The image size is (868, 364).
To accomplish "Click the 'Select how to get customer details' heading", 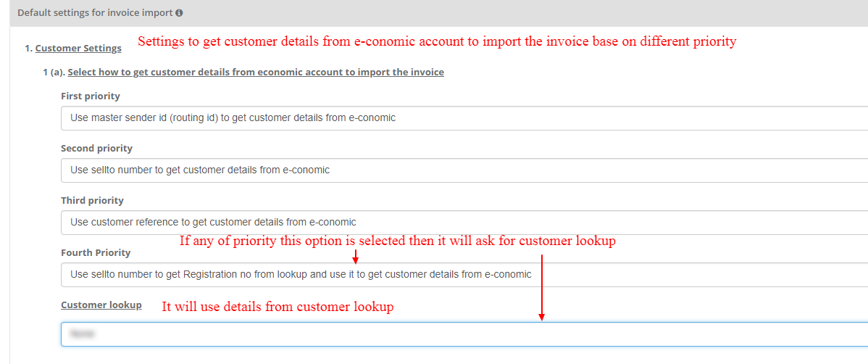I will pos(256,72).
